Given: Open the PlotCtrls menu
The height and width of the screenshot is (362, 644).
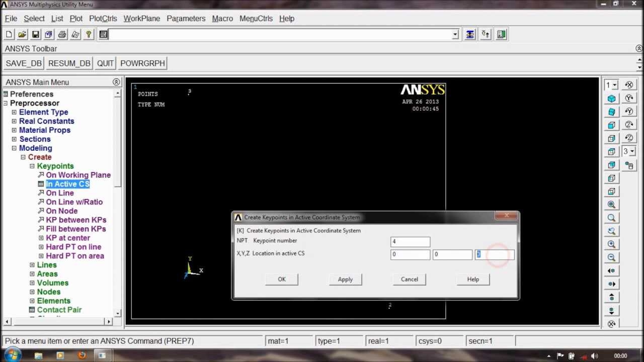Looking at the screenshot, I should [x=103, y=19].
